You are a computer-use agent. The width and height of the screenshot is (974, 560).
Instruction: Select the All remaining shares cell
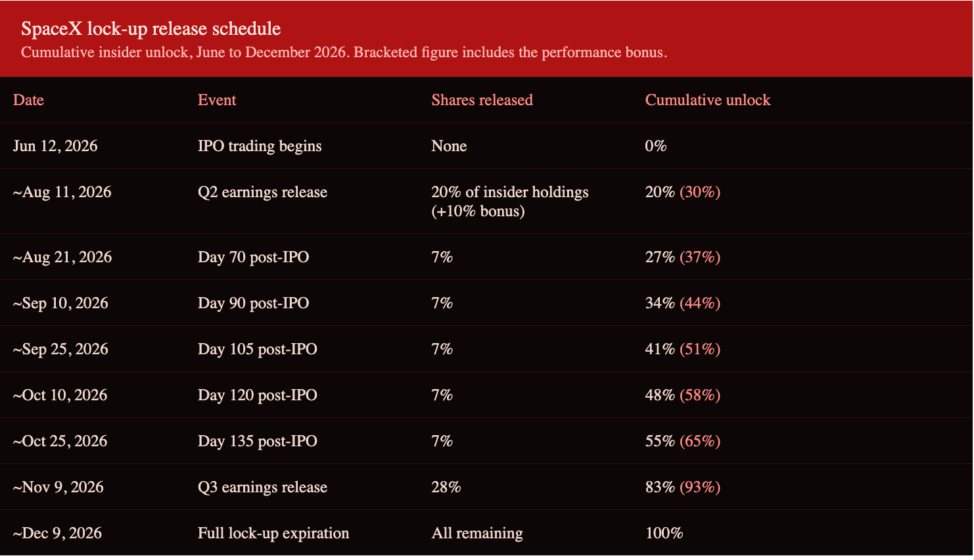477,533
